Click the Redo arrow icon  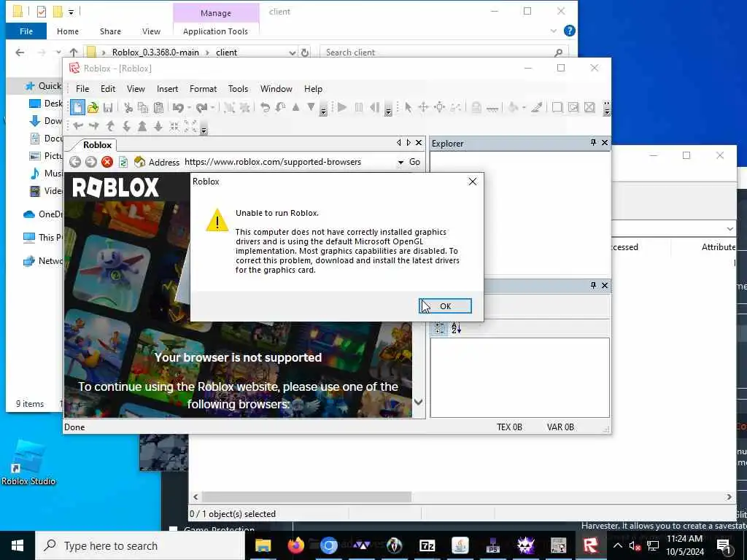pos(201,108)
